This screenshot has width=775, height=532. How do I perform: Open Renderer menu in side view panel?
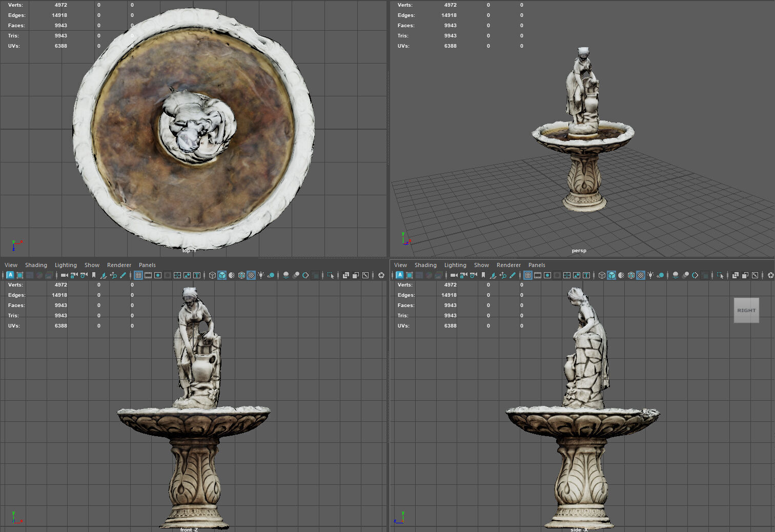click(x=508, y=265)
